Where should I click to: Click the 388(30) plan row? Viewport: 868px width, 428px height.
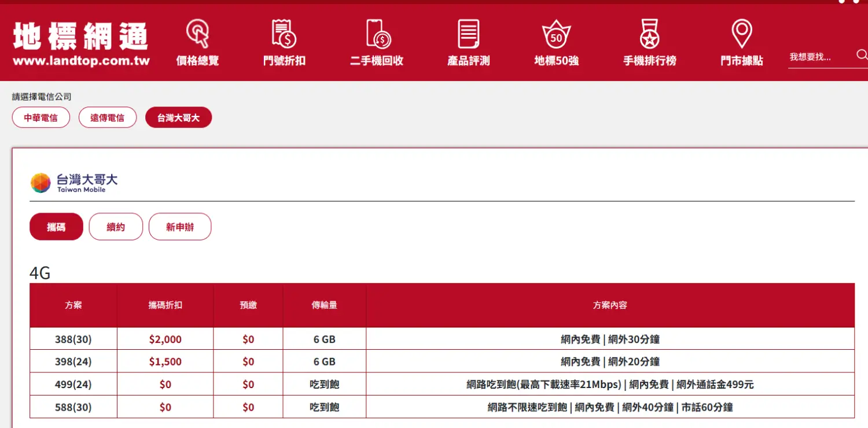pyautogui.click(x=73, y=339)
